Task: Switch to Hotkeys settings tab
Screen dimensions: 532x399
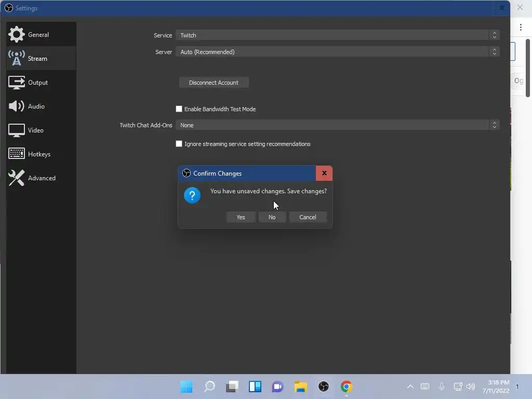Action: [x=41, y=154]
